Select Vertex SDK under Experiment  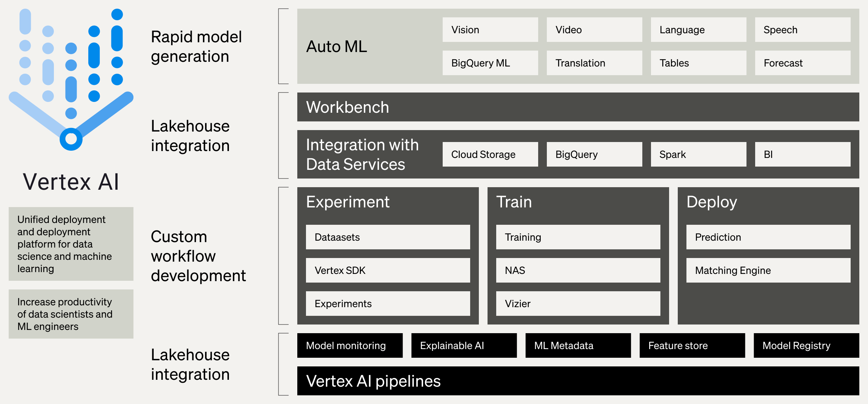point(388,270)
